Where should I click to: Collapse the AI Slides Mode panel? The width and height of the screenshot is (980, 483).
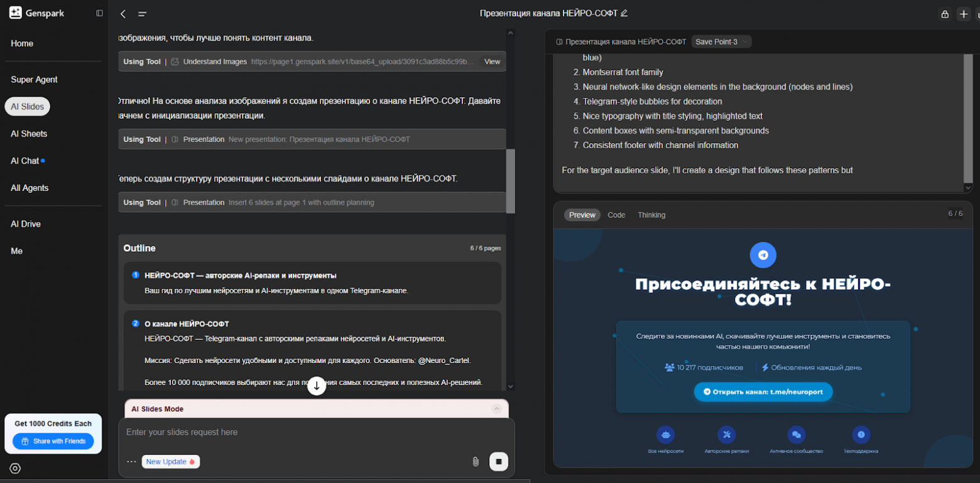pyautogui.click(x=496, y=409)
